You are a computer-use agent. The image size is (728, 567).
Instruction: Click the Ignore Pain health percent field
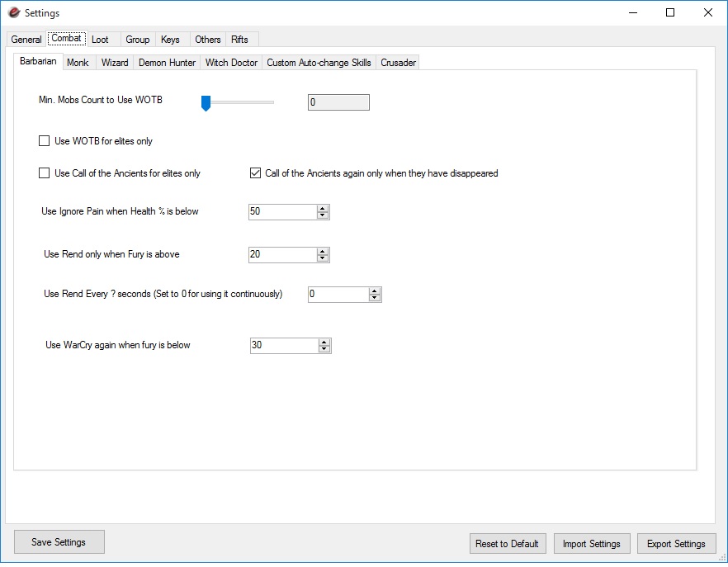pos(283,212)
